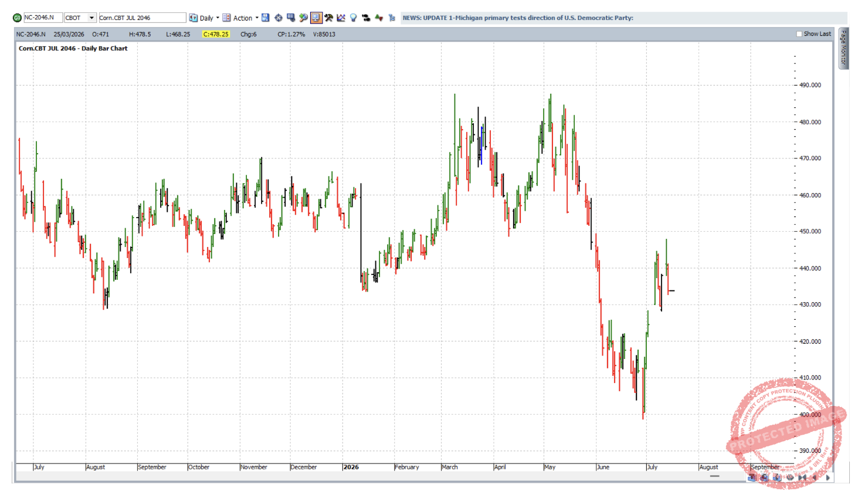The image size is (868, 501).
Task: Select the magnifier zoom tool
Action: tap(303, 18)
